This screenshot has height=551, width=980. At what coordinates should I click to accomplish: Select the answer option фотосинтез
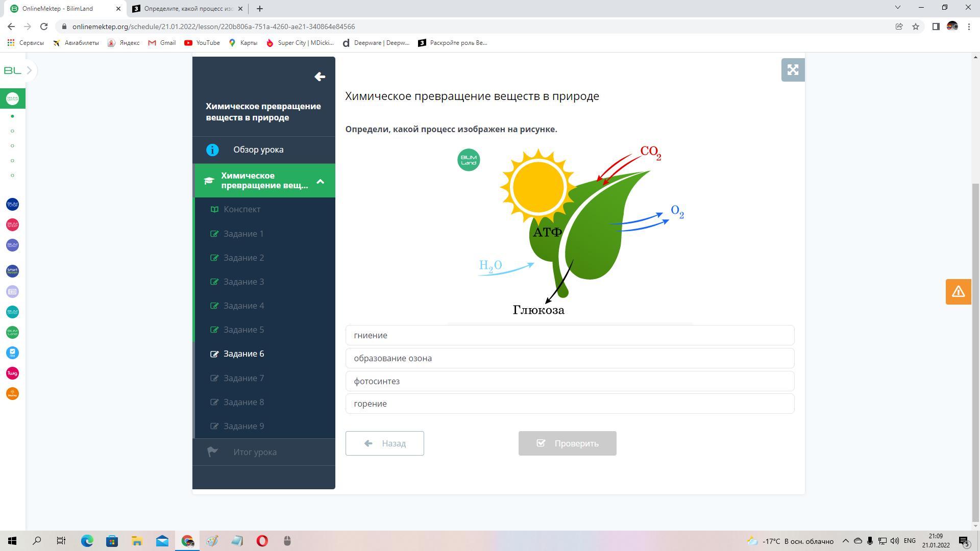point(570,381)
